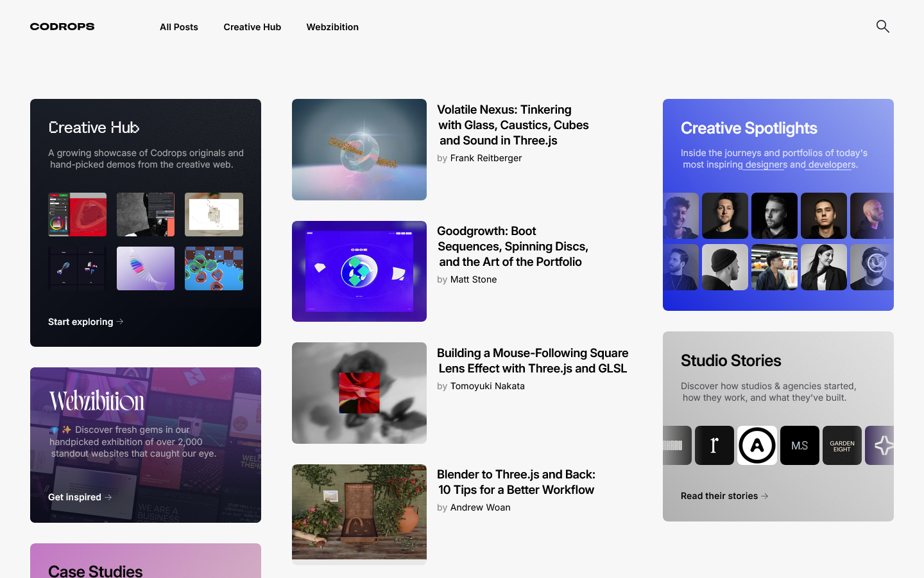Open the lavender rainbow spiral demo in Creative Hub
The height and width of the screenshot is (578, 924).
coord(146,268)
